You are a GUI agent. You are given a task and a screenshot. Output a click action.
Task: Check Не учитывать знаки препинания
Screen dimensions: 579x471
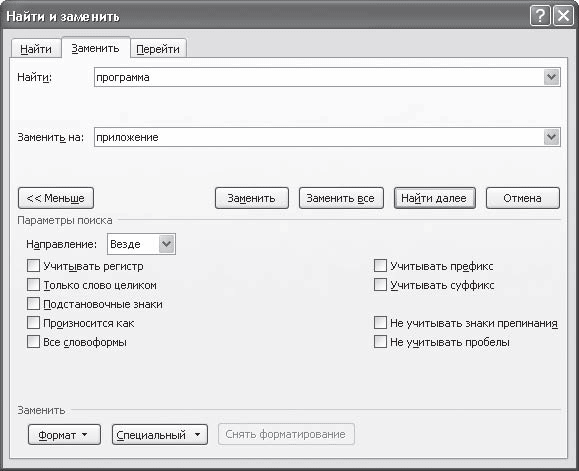[x=380, y=323]
